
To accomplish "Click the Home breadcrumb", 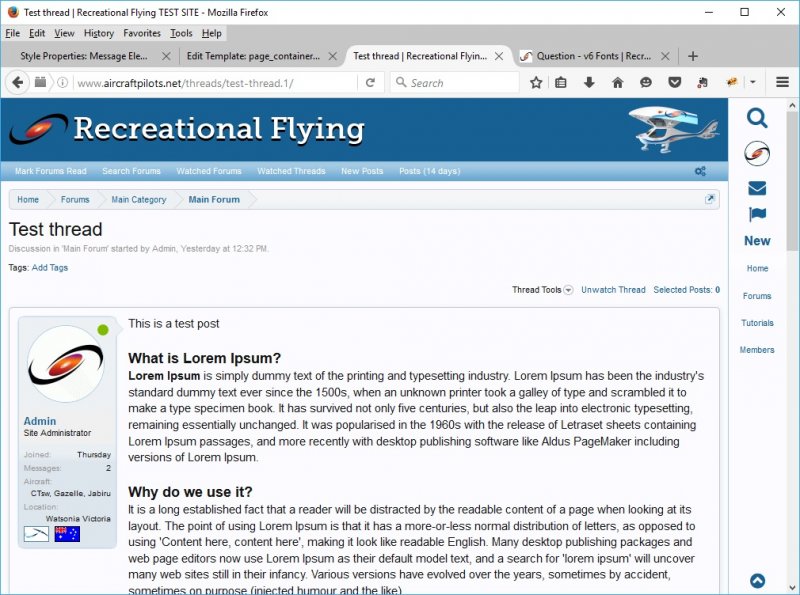I will 28,200.
